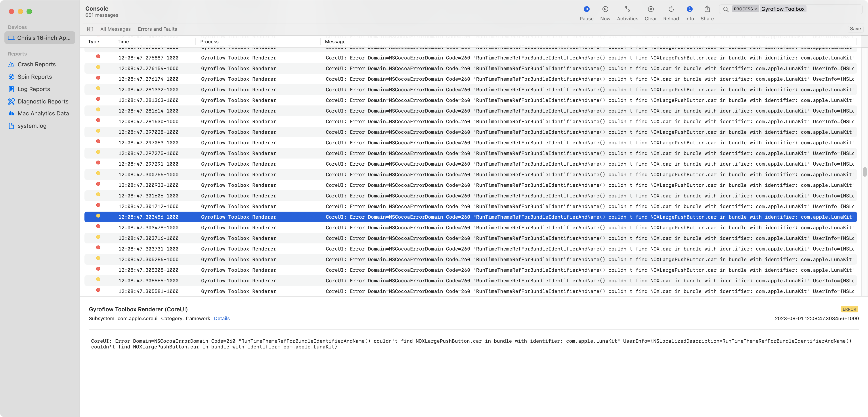
Task: Open Mac Analytics Data reports
Action: 43,114
